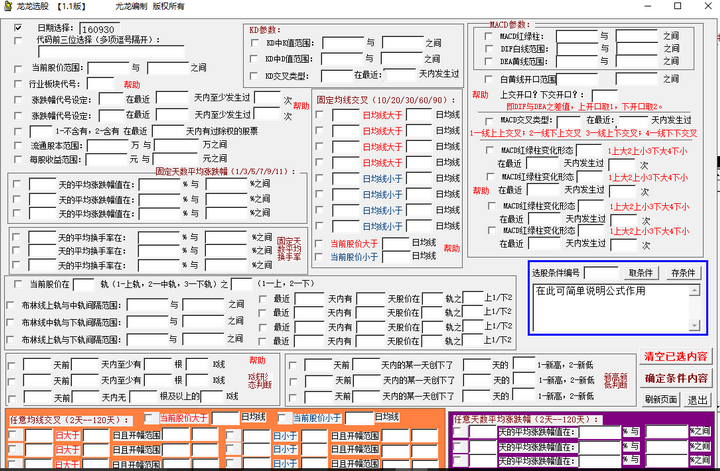The image size is (720, 471).
Task: Check the 每股收益范围 checkbox
Action: 18,159
